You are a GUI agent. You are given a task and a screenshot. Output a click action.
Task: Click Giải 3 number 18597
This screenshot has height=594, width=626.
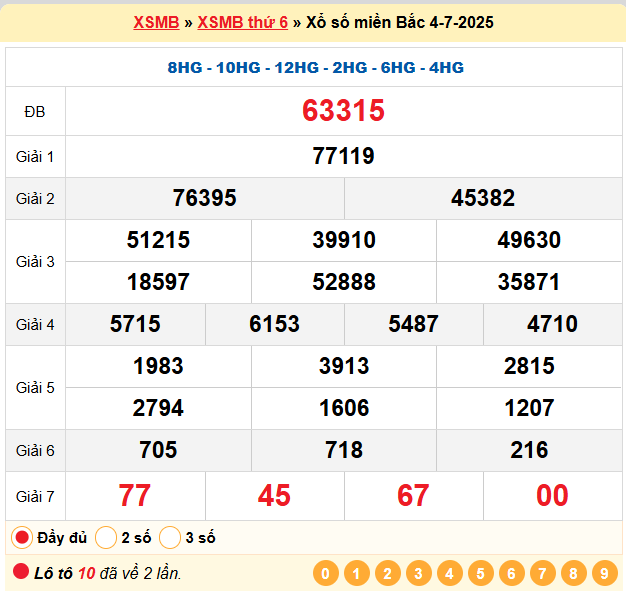pyautogui.click(x=158, y=282)
